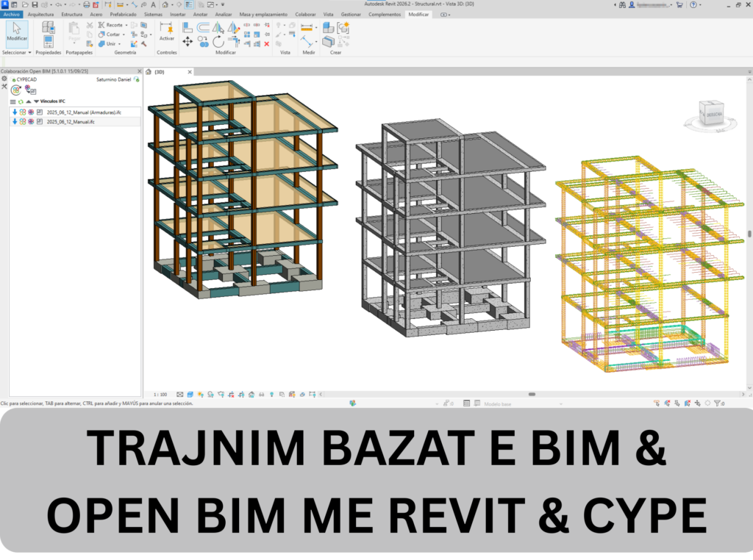Collapse the Vínculos IFC section
Image resolution: width=753 pixels, height=560 pixels.
(36, 101)
